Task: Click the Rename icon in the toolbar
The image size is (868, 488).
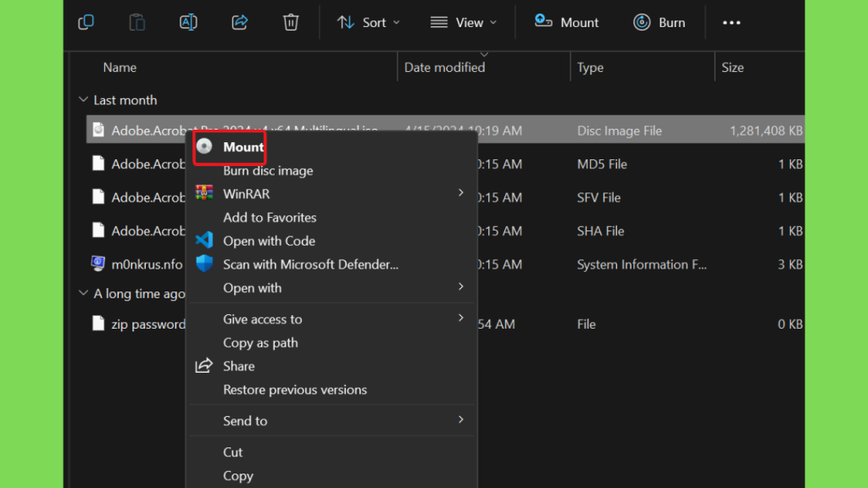Action: coord(188,23)
